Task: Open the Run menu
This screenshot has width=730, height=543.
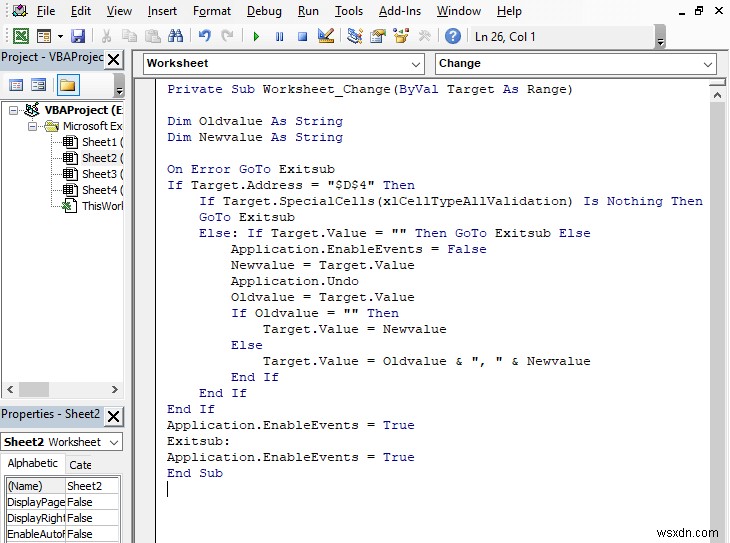Action: pos(308,11)
